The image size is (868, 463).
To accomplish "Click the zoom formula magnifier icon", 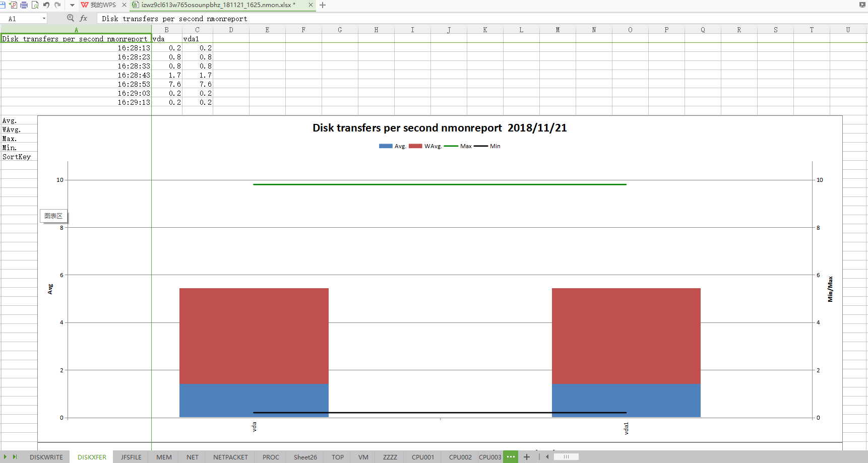I will click(71, 18).
